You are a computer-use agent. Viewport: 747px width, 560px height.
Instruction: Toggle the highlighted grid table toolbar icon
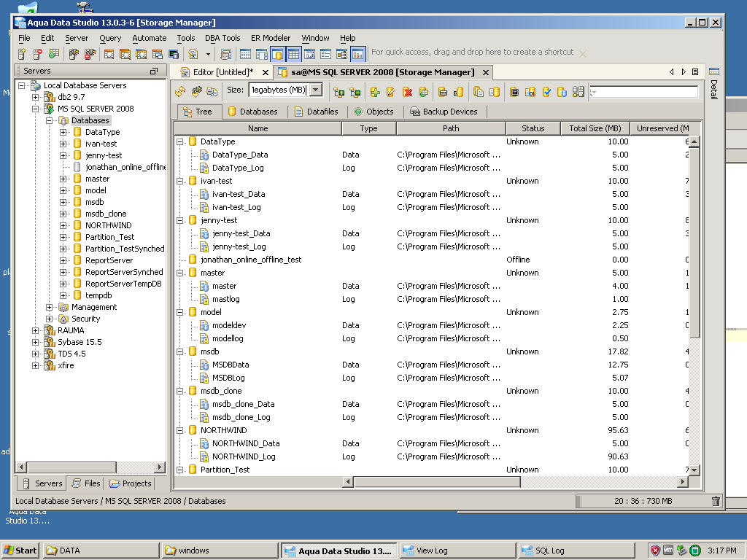293,54
